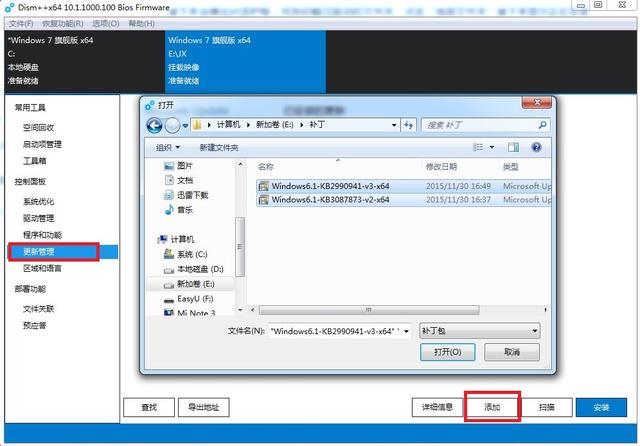
Task: Select Windows 7 旗舰版 E:\JX mounted image tile
Action: 245,61
